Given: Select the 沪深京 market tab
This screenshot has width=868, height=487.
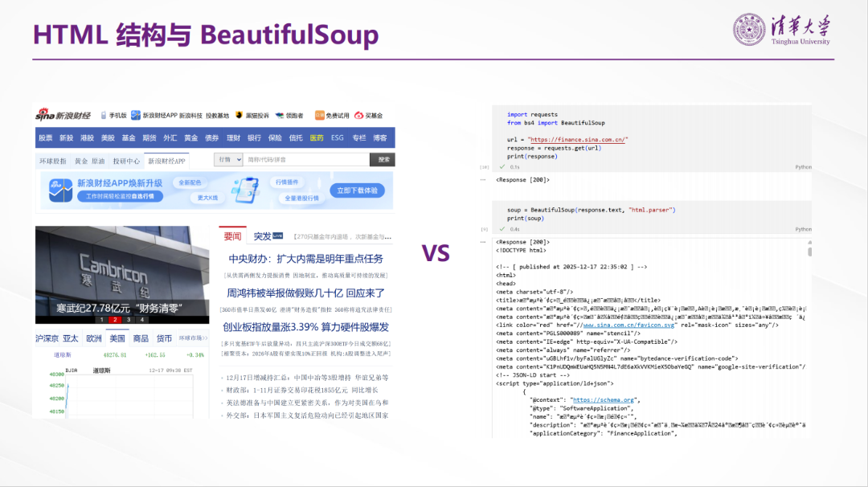Looking at the screenshot, I should tap(47, 338).
